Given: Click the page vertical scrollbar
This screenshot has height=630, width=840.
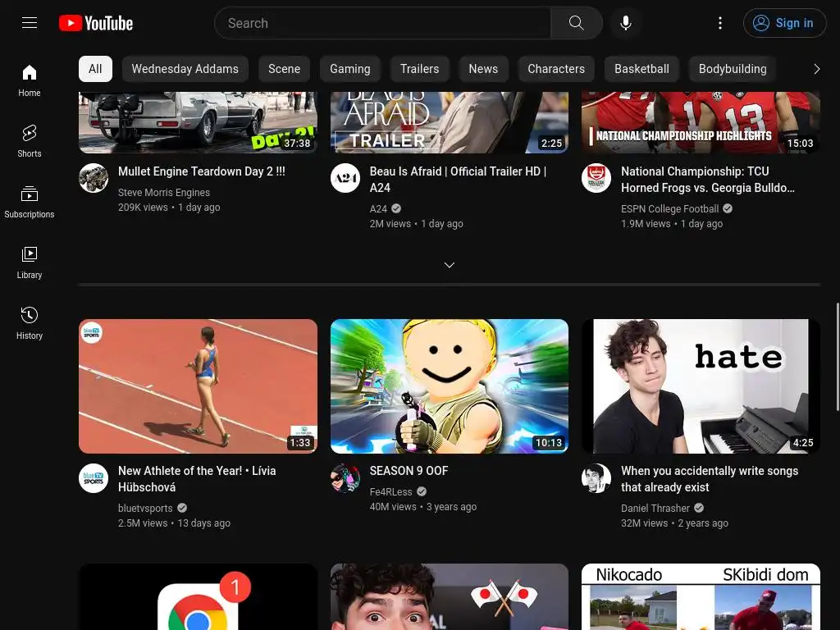Looking at the screenshot, I should [838, 357].
